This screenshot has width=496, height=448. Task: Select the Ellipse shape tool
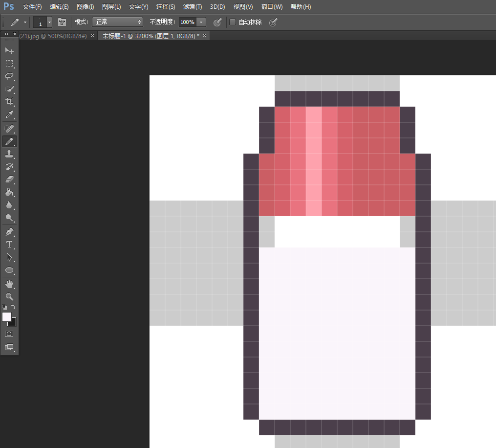(x=9, y=270)
